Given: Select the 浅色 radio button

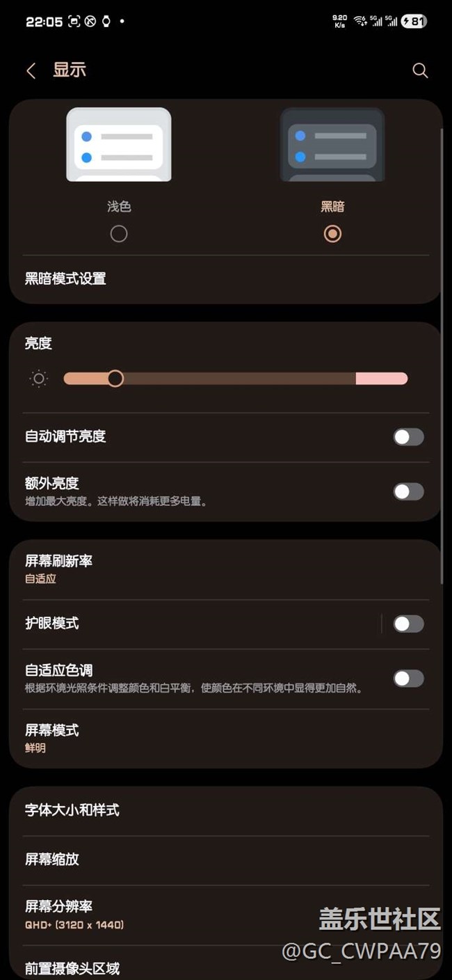Looking at the screenshot, I should click(119, 234).
